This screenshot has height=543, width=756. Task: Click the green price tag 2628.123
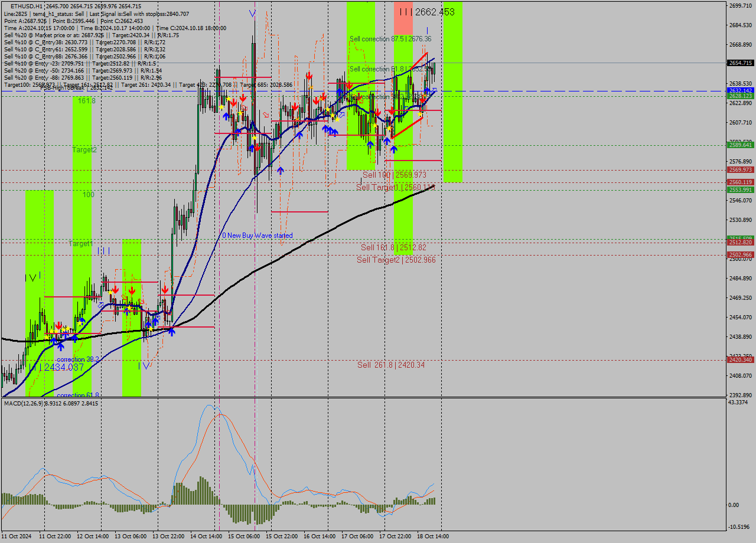coord(740,96)
